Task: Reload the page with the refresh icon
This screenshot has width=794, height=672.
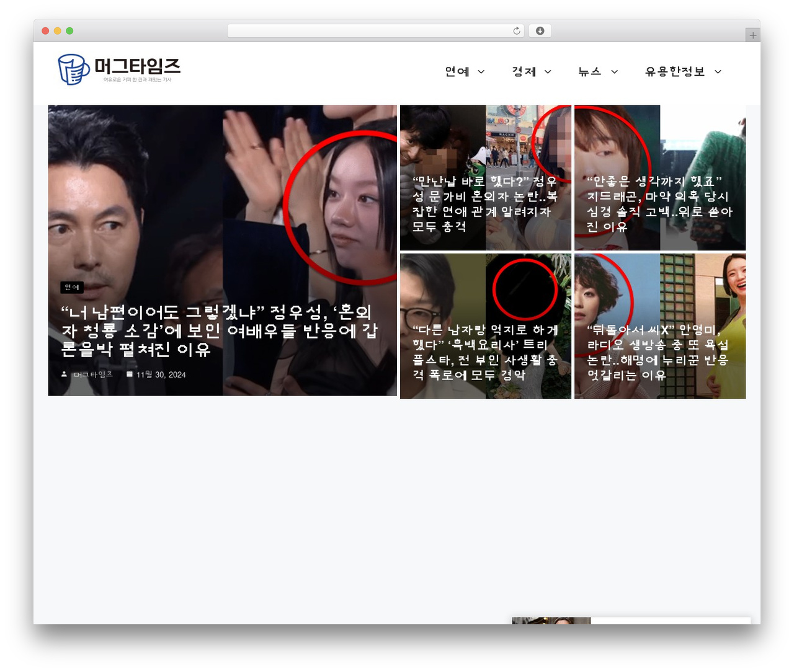Action: [517, 31]
